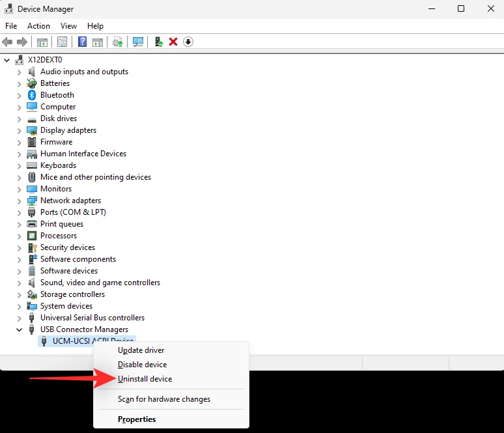504x433 pixels.
Task: Click the Properties sheet toolbar icon
Action: pyautogui.click(x=62, y=42)
